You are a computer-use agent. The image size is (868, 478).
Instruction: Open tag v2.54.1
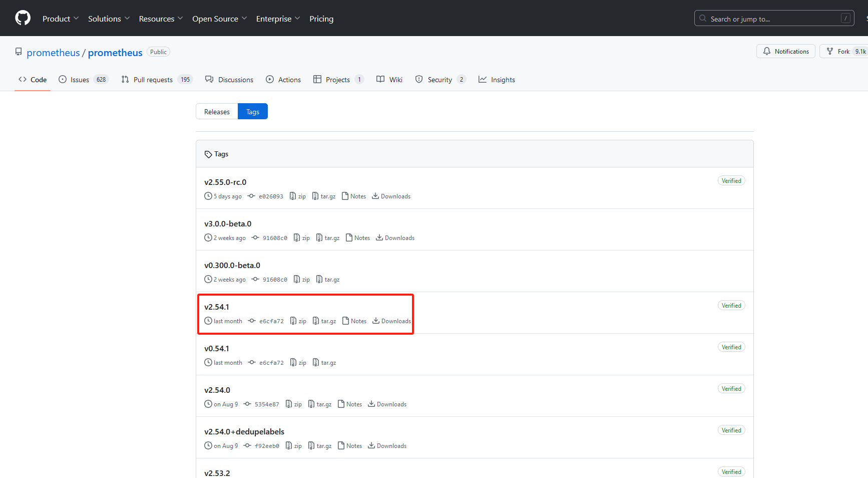[217, 307]
